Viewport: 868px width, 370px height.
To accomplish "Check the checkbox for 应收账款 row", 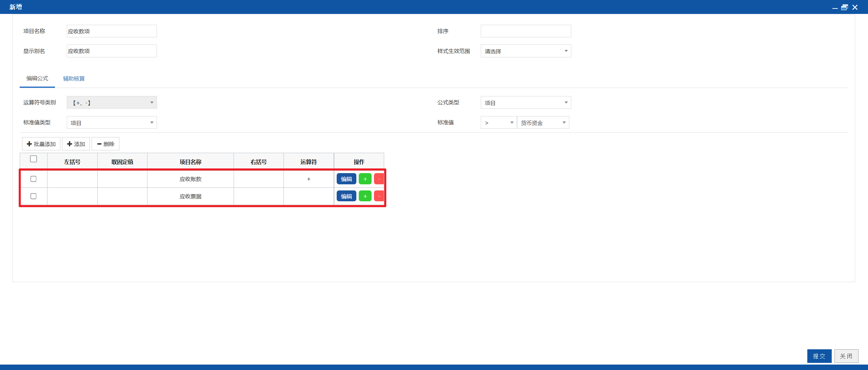I will coord(33,179).
